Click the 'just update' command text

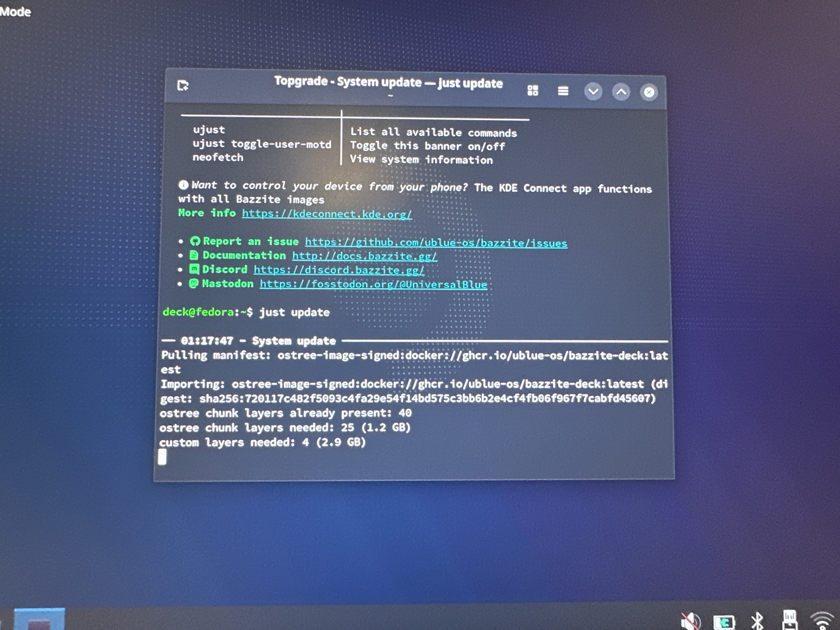(x=294, y=312)
